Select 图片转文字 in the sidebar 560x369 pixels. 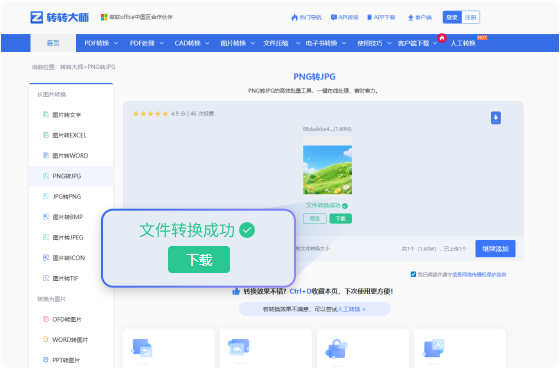pyautogui.click(x=71, y=115)
